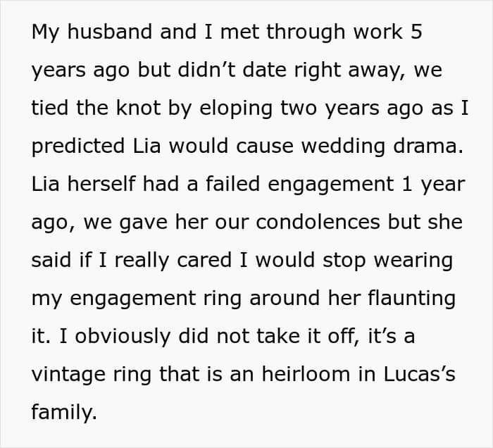Select the word "failed"
This screenshot has width=493, height=448.
click(x=232, y=184)
